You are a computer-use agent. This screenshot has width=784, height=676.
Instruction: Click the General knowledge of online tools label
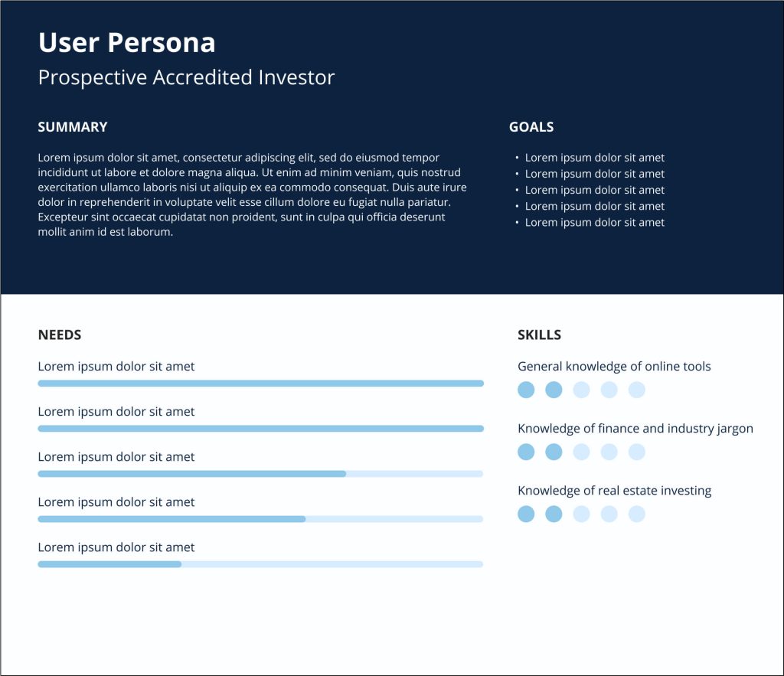point(614,367)
